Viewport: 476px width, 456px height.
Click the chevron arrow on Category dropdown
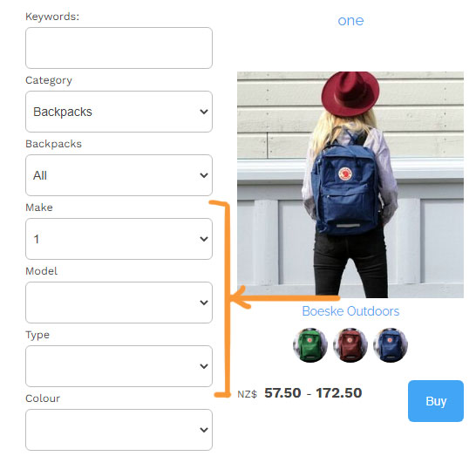pyautogui.click(x=204, y=112)
